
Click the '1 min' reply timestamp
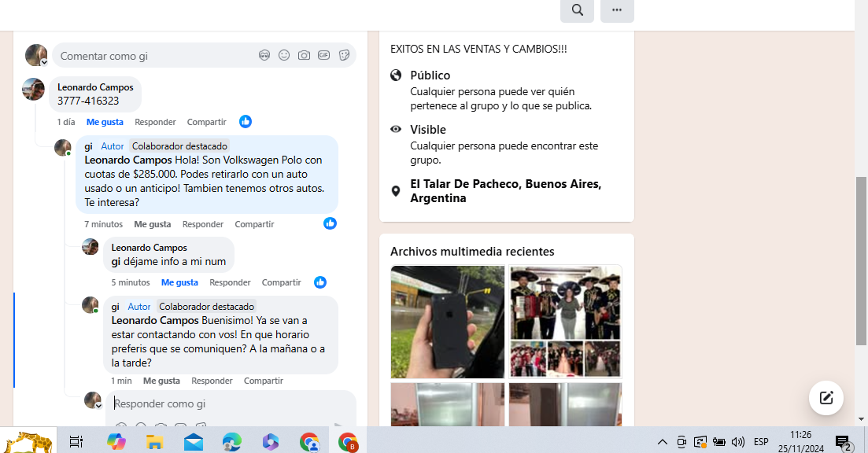[121, 381]
